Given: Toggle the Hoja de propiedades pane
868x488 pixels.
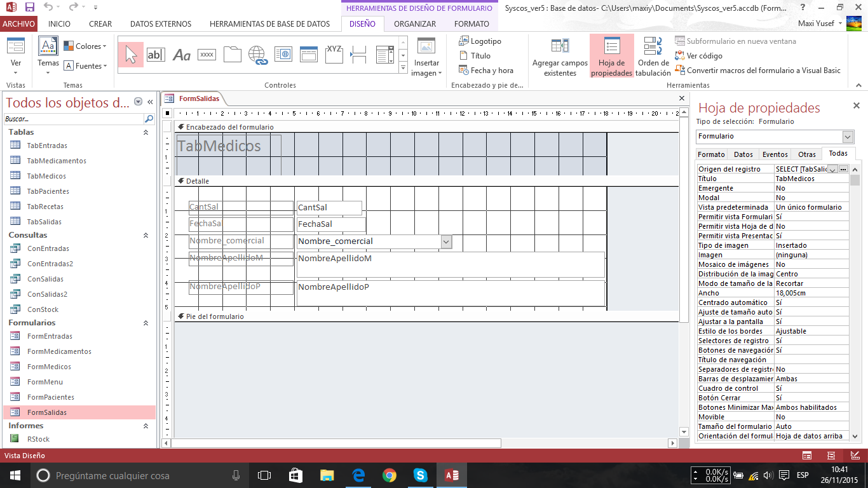Looking at the screenshot, I should [612, 57].
